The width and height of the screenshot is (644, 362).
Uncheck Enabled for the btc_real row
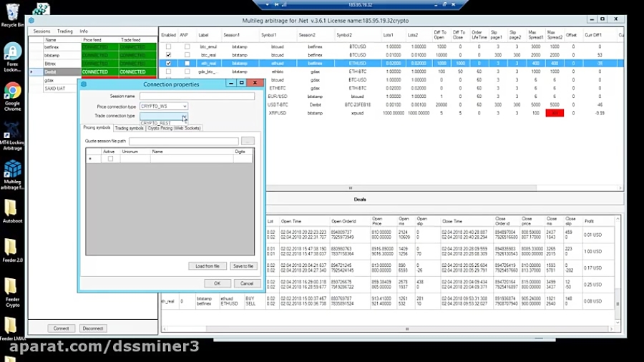168,55
